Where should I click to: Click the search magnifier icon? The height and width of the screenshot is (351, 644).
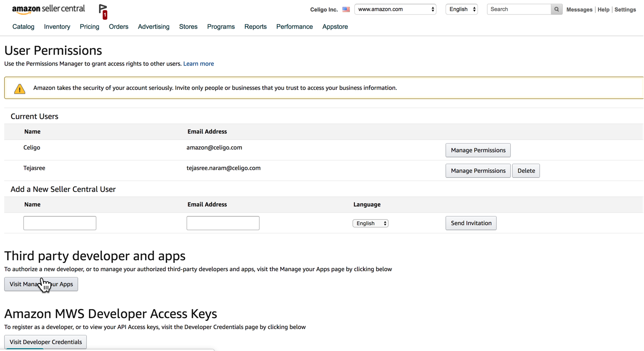click(556, 9)
